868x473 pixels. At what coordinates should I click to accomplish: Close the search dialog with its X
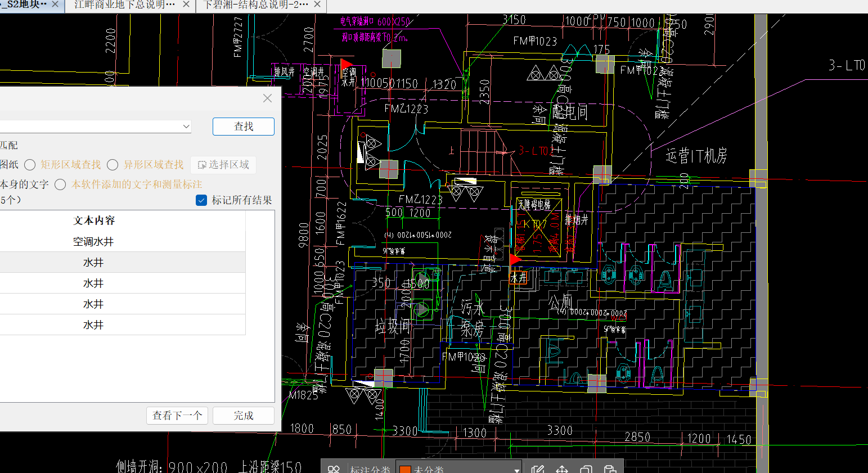click(267, 98)
